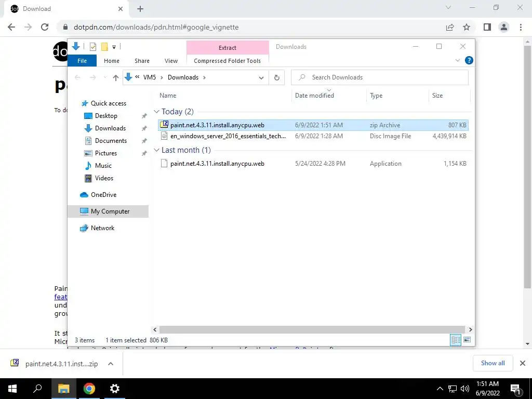Open Chrome profile avatar icon
Viewport: 532px width, 399px height.
(x=504, y=27)
